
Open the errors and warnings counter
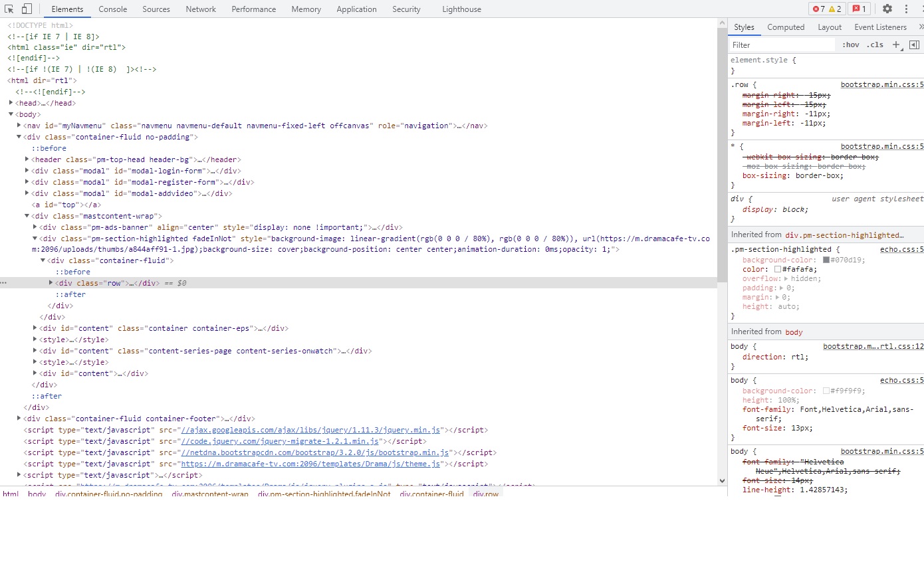click(x=826, y=9)
